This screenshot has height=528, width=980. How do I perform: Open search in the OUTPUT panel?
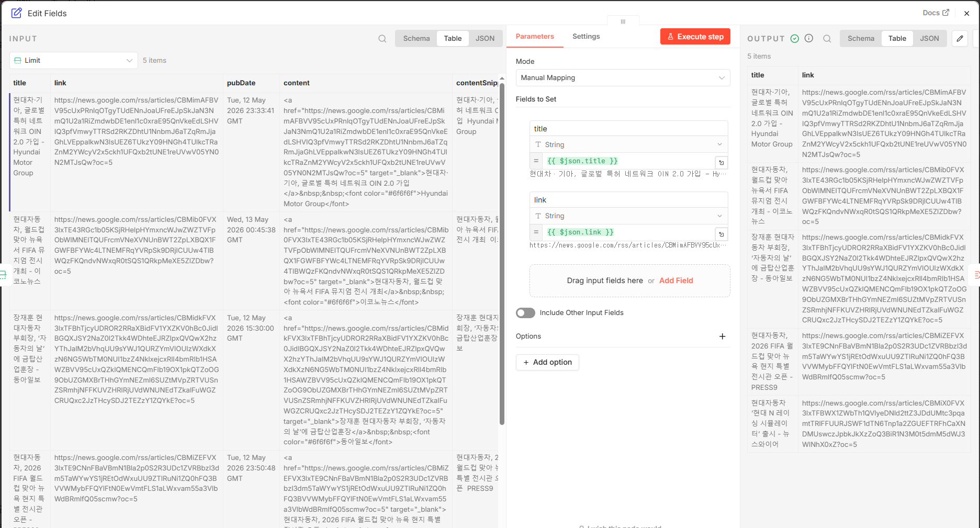pyautogui.click(x=827, y=39)
